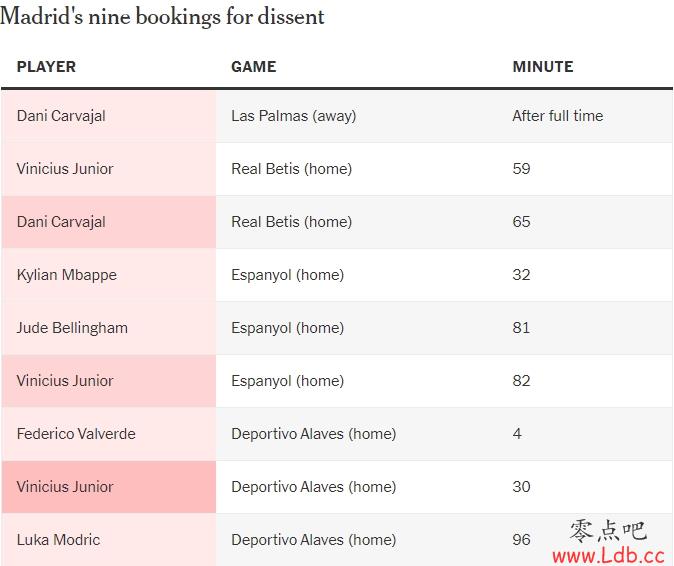Click the MINUTE column header
This screenshot has height=566, width=674.
pos(543,67)
